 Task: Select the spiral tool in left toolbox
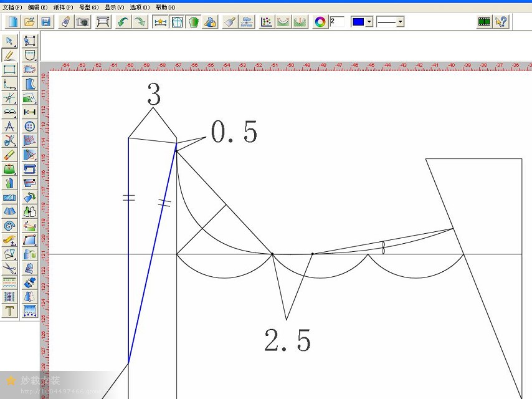[9, 226]
